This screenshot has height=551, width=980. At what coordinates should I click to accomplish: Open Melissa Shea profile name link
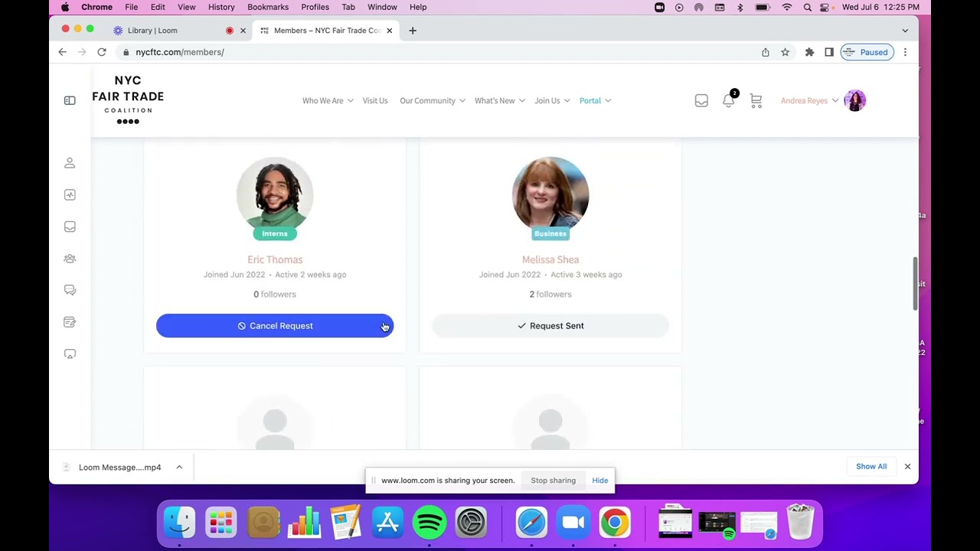[x=550, y=259]
